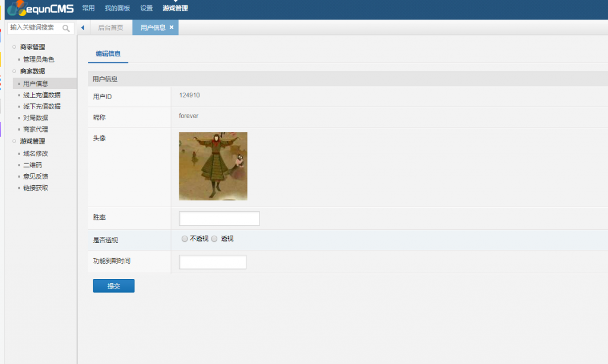Viewport: 608px width, 364px height.
Task: Switch to the 后台首页 tab
Action: click(x=110, y=28)
